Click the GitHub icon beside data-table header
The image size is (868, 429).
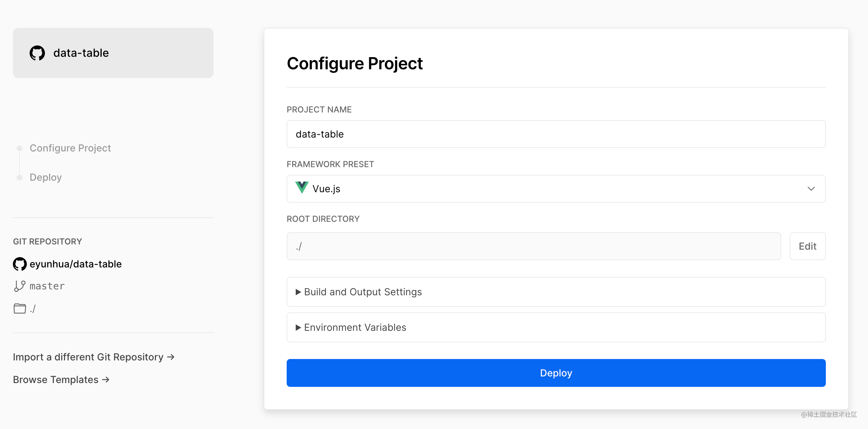coord(37,53)
